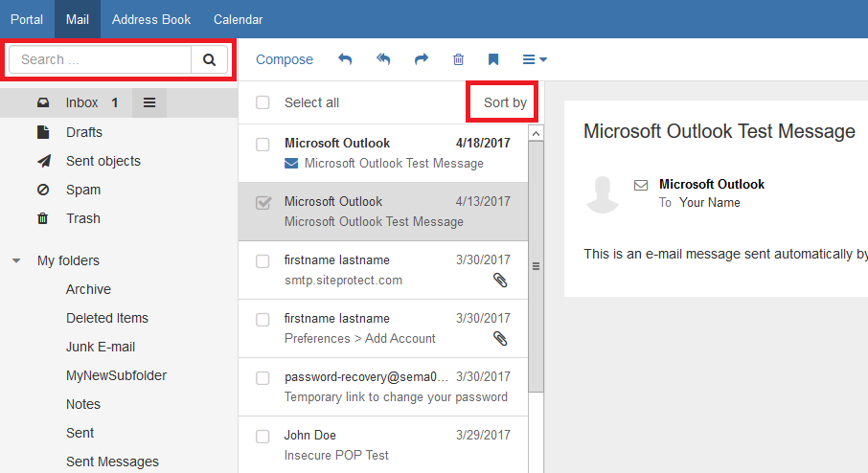Open the Notes subfolder
868x473 pixels.
click(83, 404)
